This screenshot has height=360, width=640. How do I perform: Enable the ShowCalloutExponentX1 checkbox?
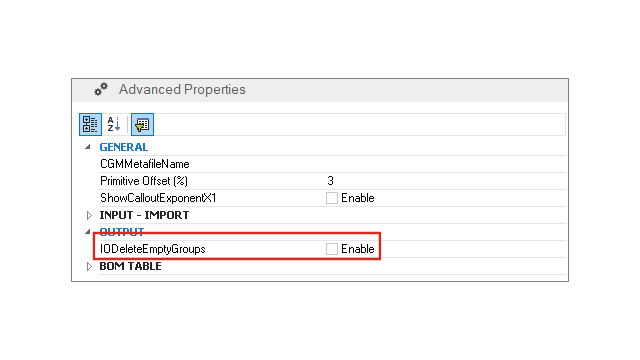pyautogui.click(x=331, y=198)
